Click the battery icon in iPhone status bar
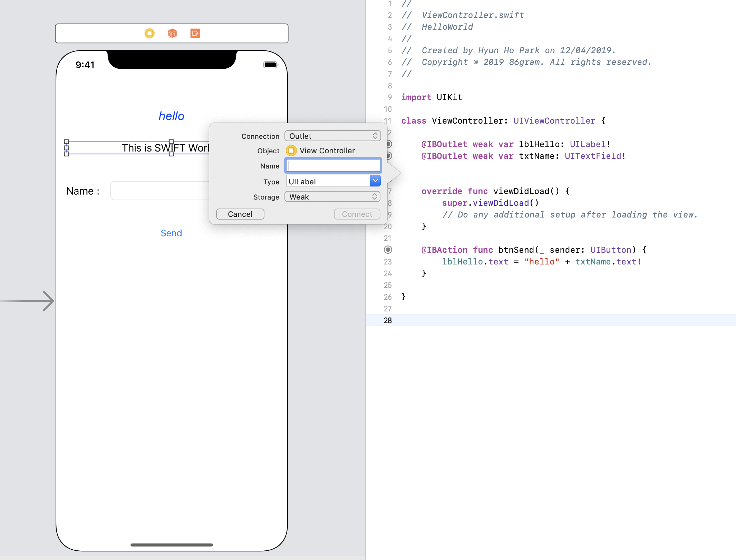Screen dimensions: 736x560 click(x=270, y=65)
